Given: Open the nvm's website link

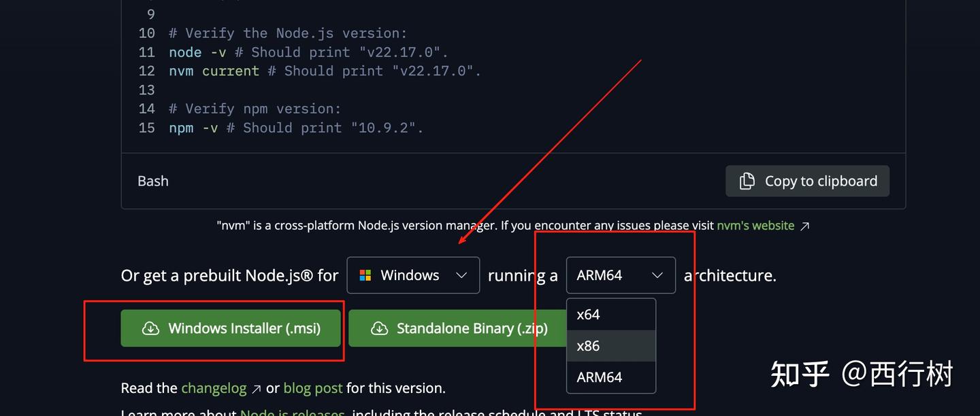Looking at the screenshot, I should (755, 226).
